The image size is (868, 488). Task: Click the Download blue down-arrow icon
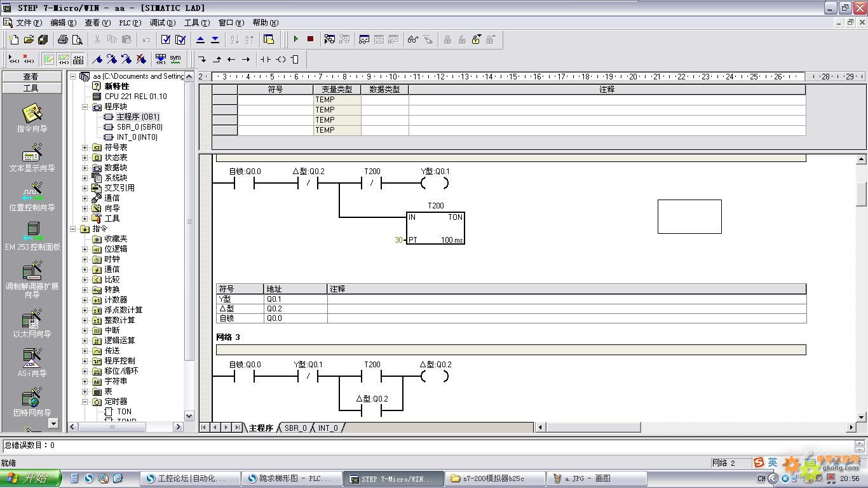tap(215, 39)
